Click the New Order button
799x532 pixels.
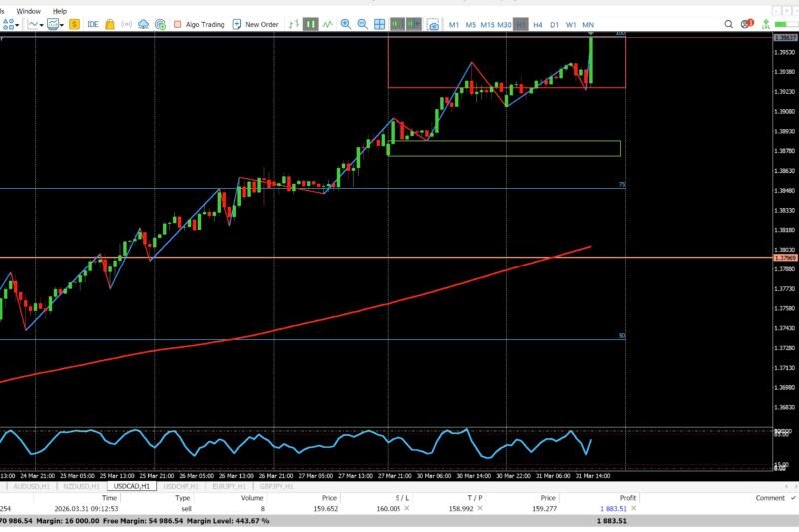[x=256, y=24]
